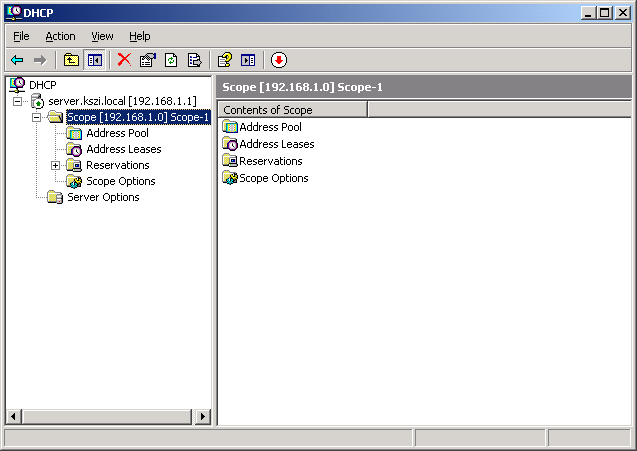
Task: Select Address Pool label in the tree
Action: [117, 133]
